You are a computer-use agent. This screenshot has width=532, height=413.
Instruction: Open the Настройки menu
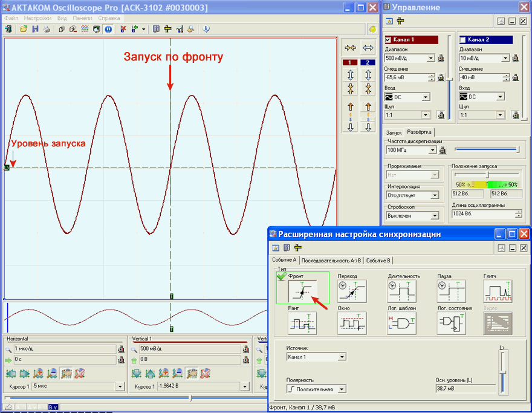pyautogui.click(x=37, y=18)
